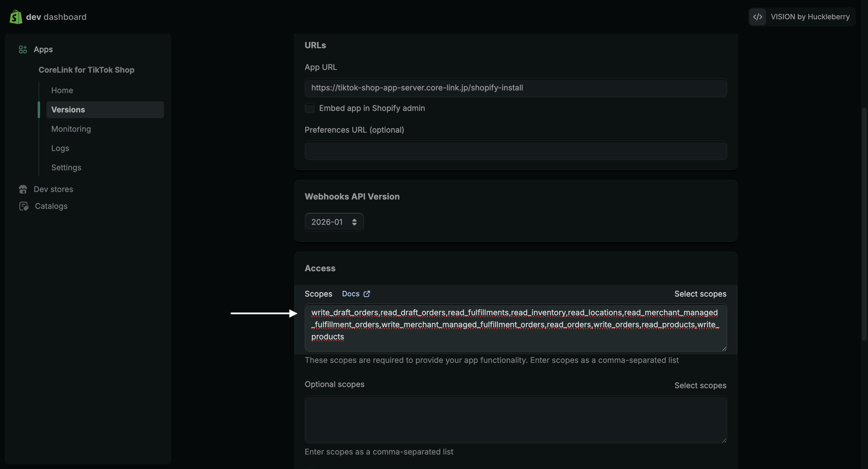Click the Apps grid icon
This screenshot has height=469, width=868.
tap(23, 49)
